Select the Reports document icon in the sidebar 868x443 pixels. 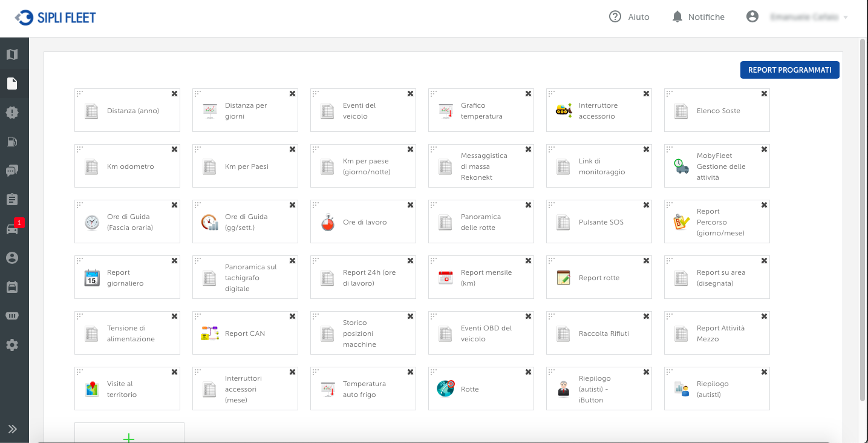click(x=13, y=84)
